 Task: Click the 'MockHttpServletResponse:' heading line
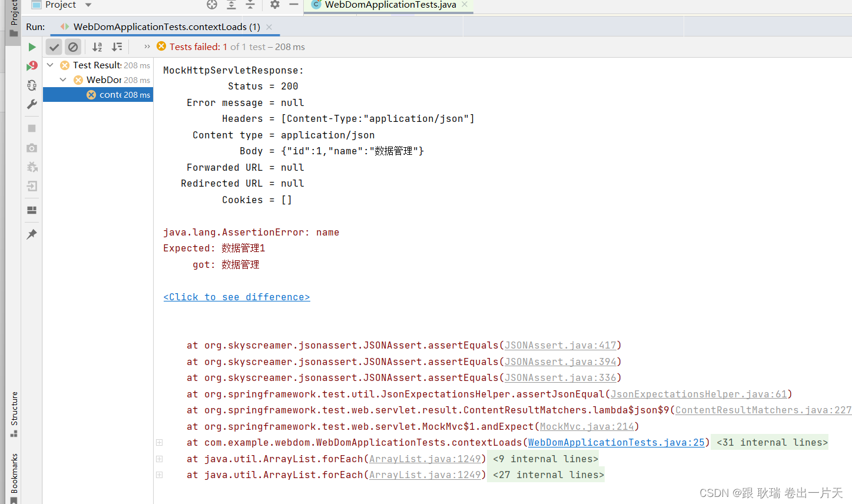click(x=234, y=71)
